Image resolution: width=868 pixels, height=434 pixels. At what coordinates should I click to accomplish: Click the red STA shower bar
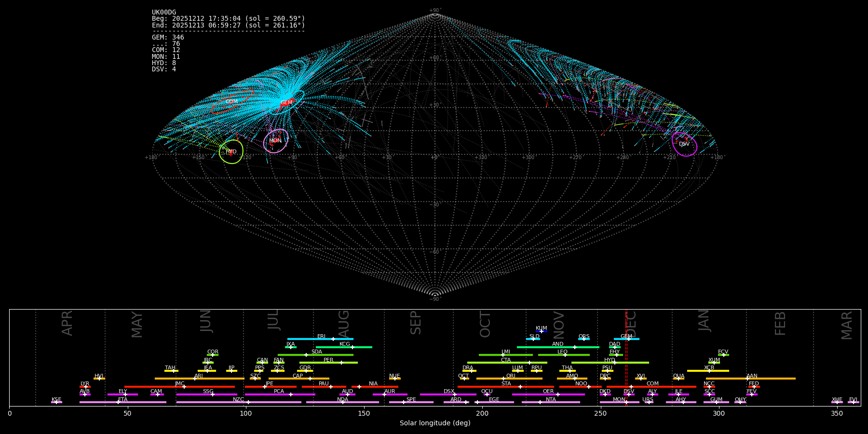click(x=506, y=387)
